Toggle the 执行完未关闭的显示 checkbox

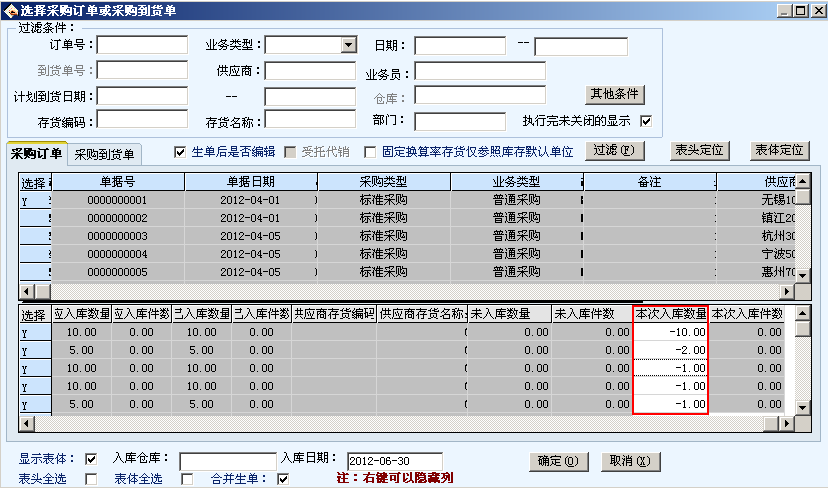click(x=646, y=121)
